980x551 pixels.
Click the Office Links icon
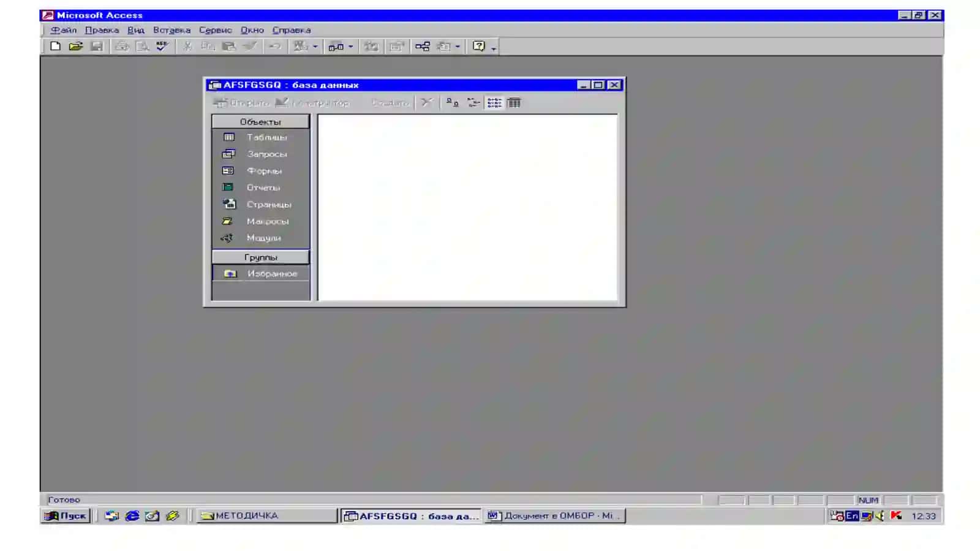click(300, 46)
